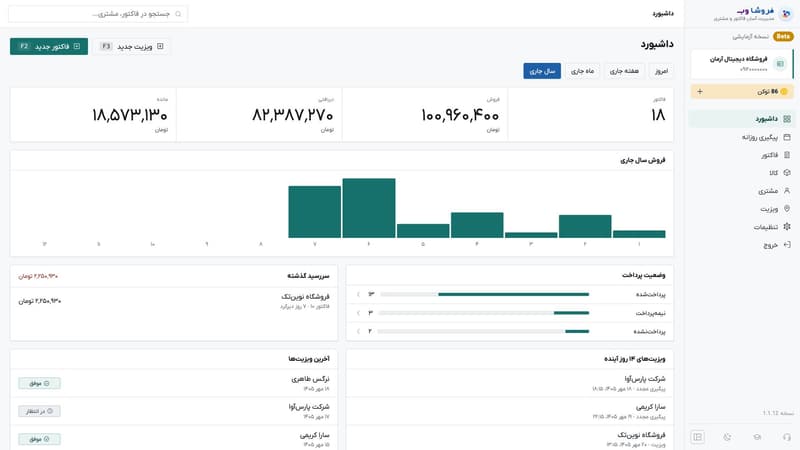The width and height of the screenshot is (800, 450).
Task: Click the chart bar for month 7
Action: point(315,212)
